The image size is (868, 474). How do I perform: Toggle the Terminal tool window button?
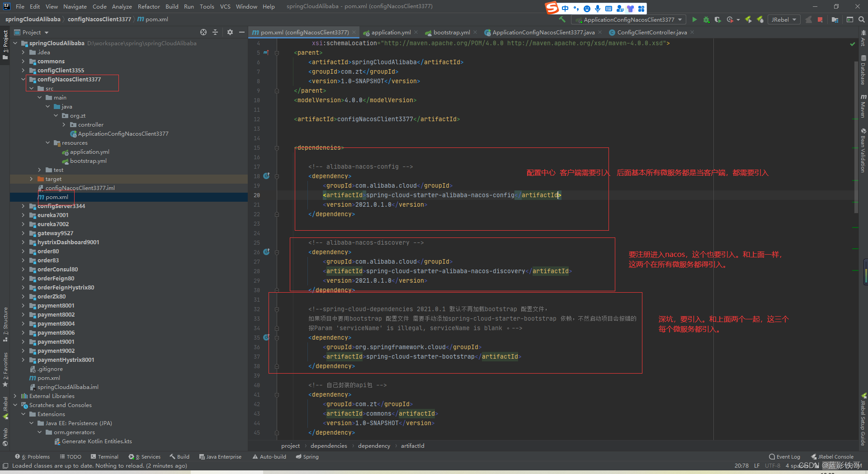tap(104, 457)
